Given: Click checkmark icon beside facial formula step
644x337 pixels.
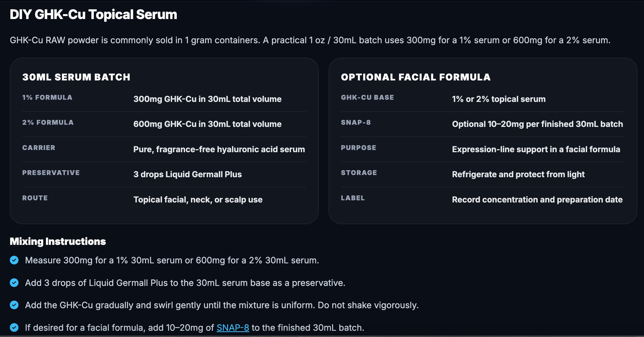Looking at the screenshot, I should point(14,327).
